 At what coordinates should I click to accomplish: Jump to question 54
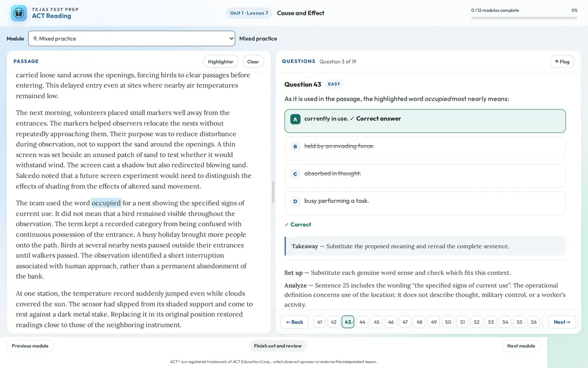pos(505,322)
